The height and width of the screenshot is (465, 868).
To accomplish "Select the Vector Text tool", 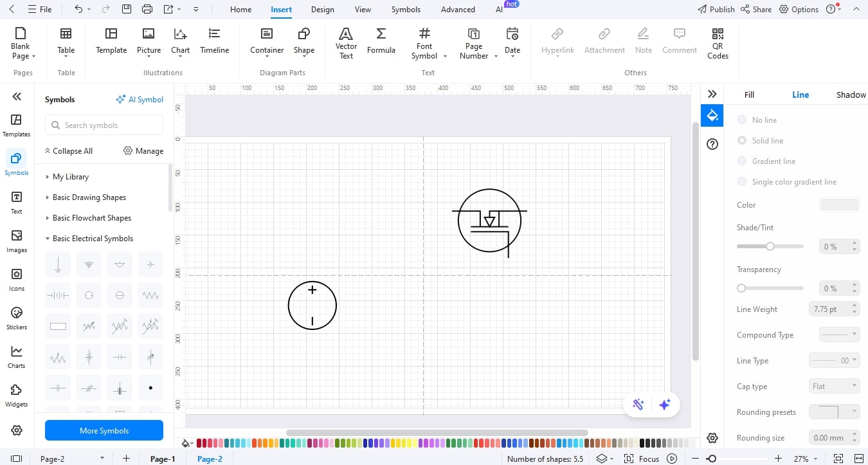I will pyautogui.click(x=345, y=43).
